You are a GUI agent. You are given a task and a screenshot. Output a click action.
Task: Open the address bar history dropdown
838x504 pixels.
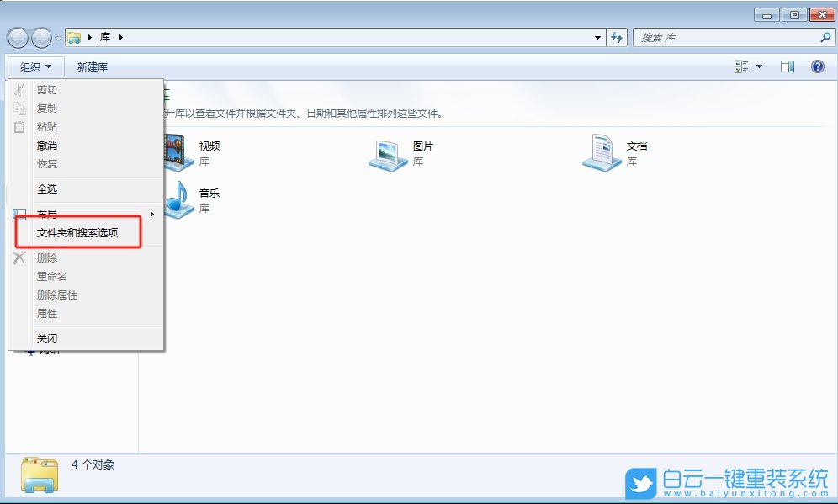click(597, 37)
